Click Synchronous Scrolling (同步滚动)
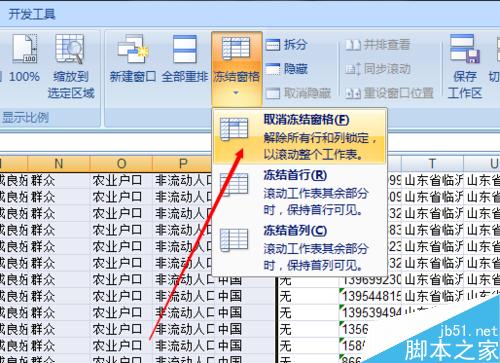 pos(378,69)
